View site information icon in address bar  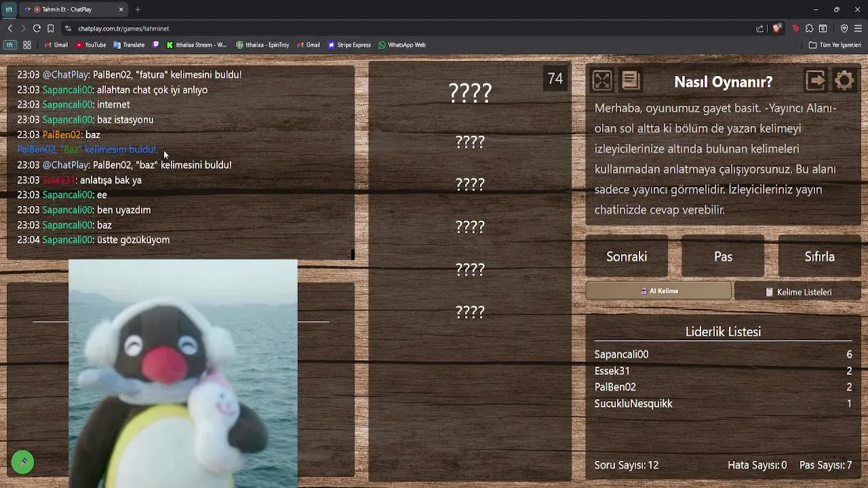point(68,28)
